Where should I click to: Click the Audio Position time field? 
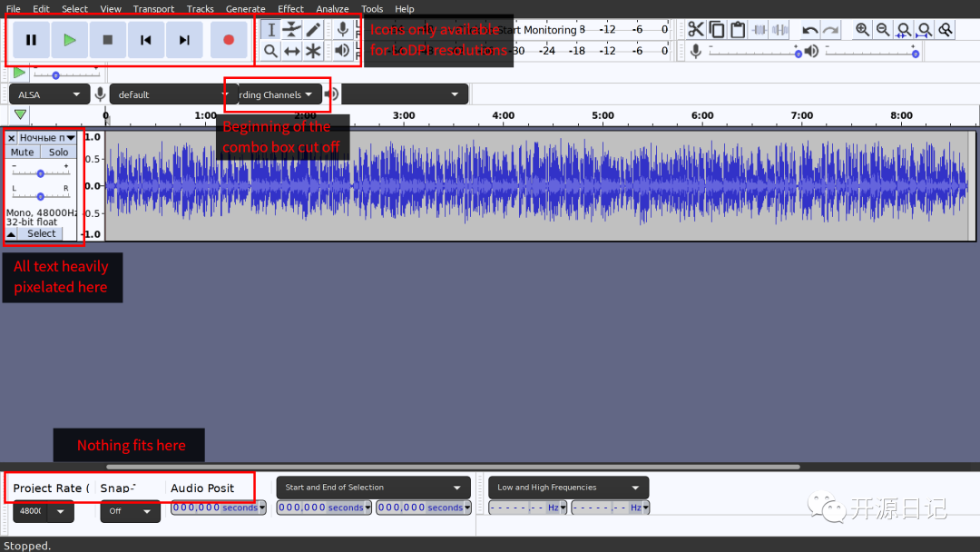tap(219, 508)
